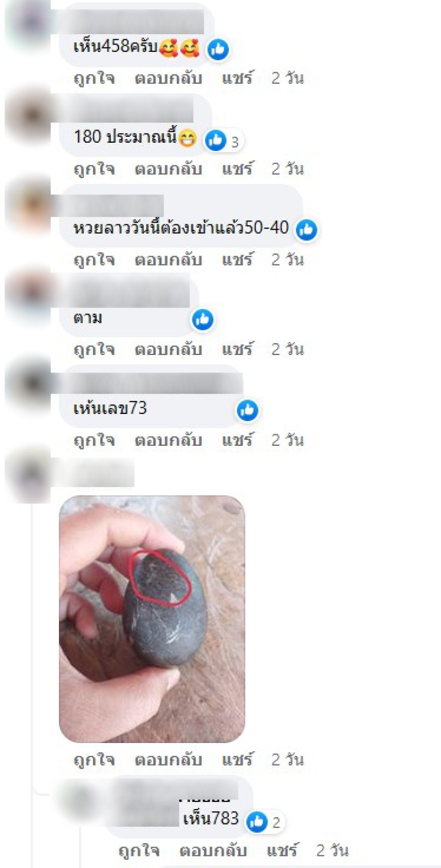
Task: Open the stone photo in the comment
Action: point(152,619)
